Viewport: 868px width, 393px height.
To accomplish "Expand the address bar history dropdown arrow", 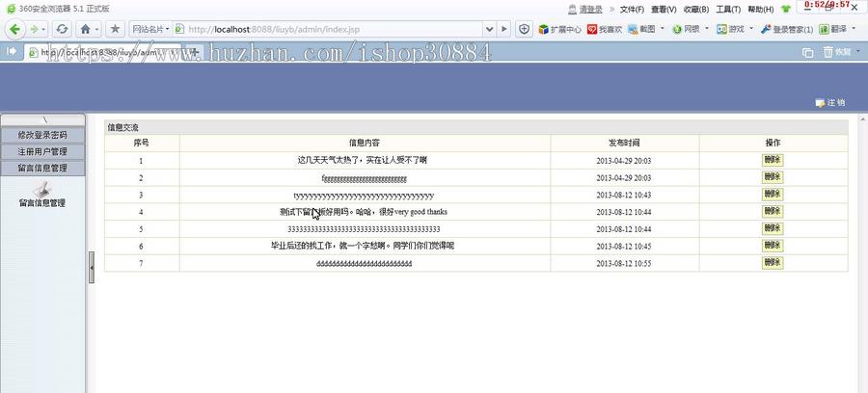I will click(x=489, y=29).
